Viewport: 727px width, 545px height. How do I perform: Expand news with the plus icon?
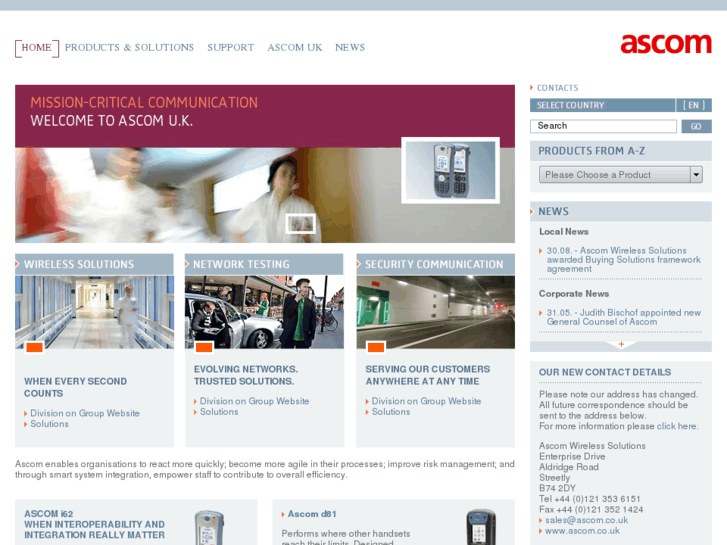621,344
